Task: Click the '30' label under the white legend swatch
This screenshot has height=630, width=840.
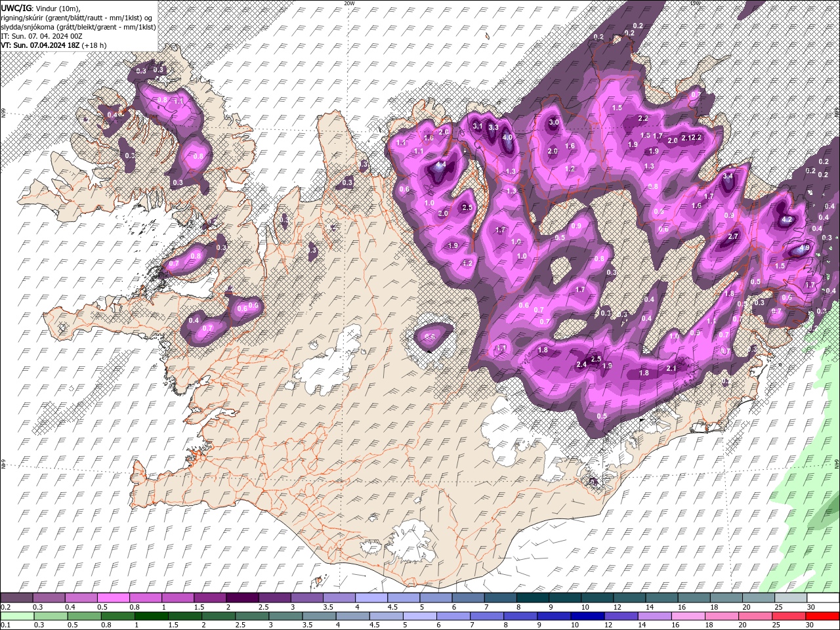Action: click(x=812, y=607)
